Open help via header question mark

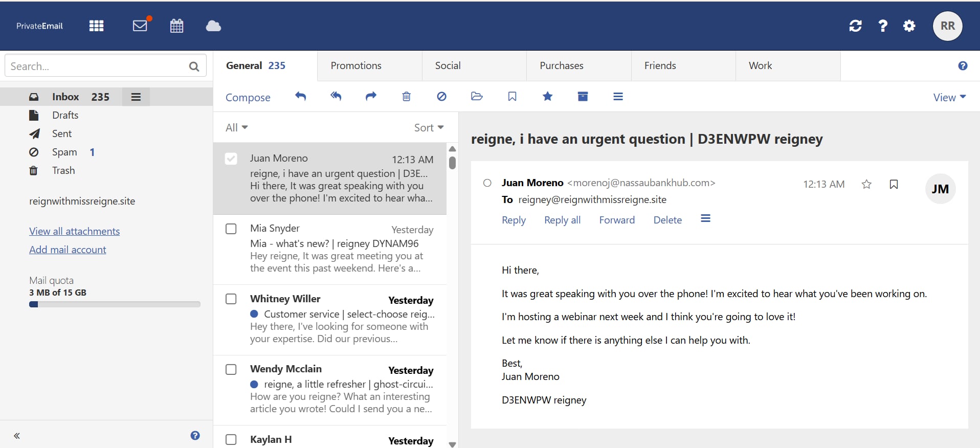(x=883, y=26)
